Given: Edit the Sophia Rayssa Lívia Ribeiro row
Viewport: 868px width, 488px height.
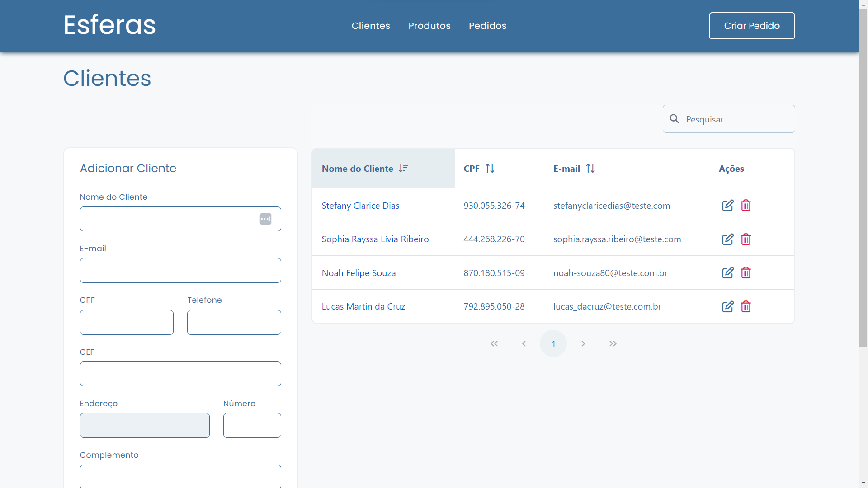Looking at the screenshot, I should point(728,239).
